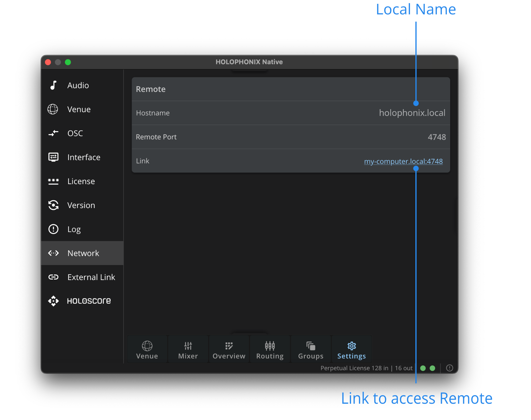Open the Audio settings music note icon
This screenshot has width=531, height=420.
tap(53, 85)
